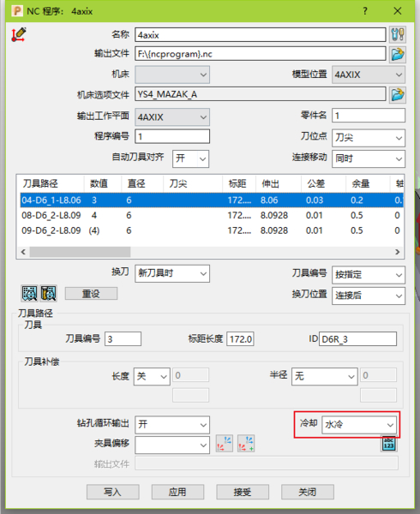Click the ID field containing D6R_3
420x514 pixels.
[x=357, y=339]
